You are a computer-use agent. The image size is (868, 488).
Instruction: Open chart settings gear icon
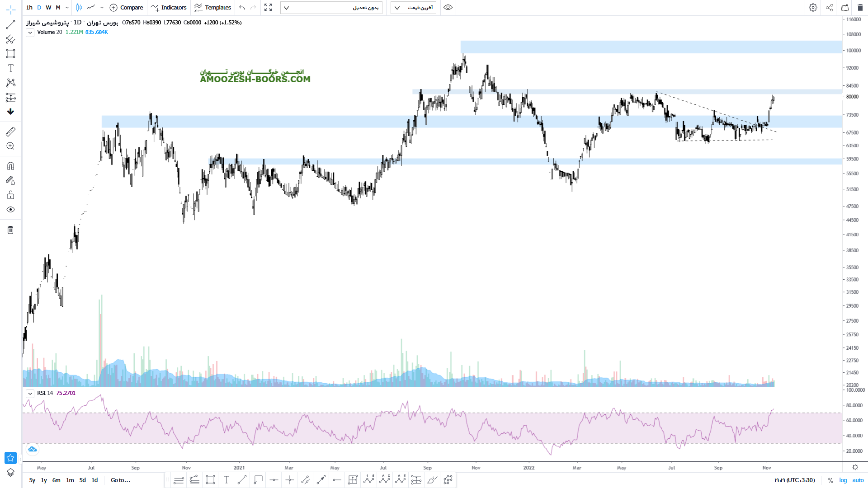813,8
